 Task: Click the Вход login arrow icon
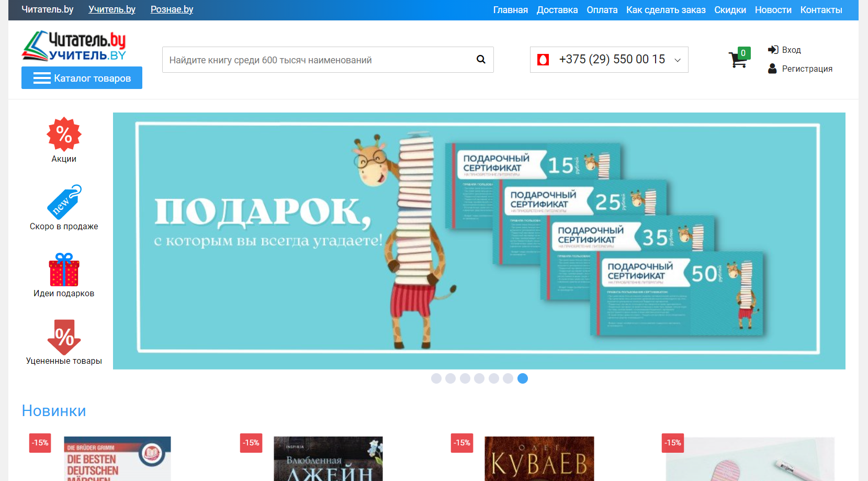point(773,50)
